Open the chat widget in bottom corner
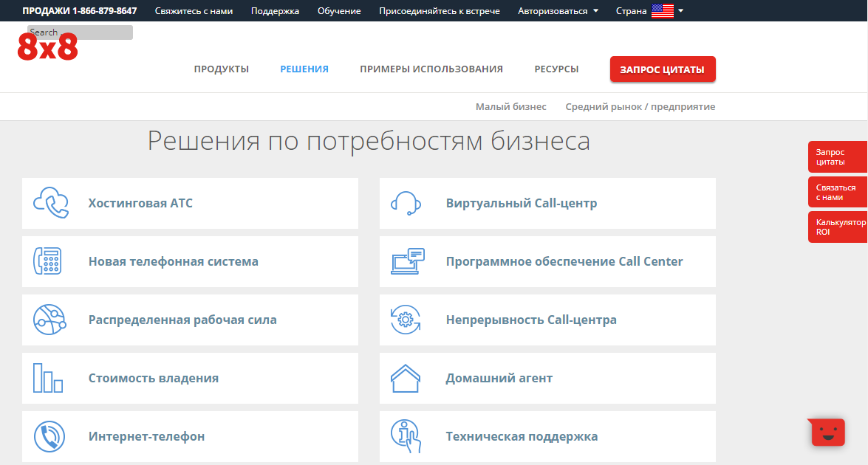Screen dimensions: 868x465 (x=827, y=432)
